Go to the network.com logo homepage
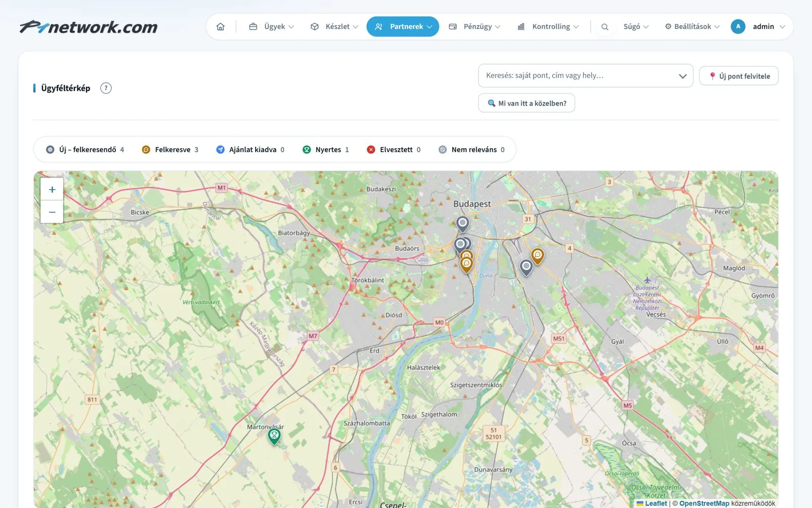Image resolution: width=812 pixels, height=508 pixels. point(89,27)
